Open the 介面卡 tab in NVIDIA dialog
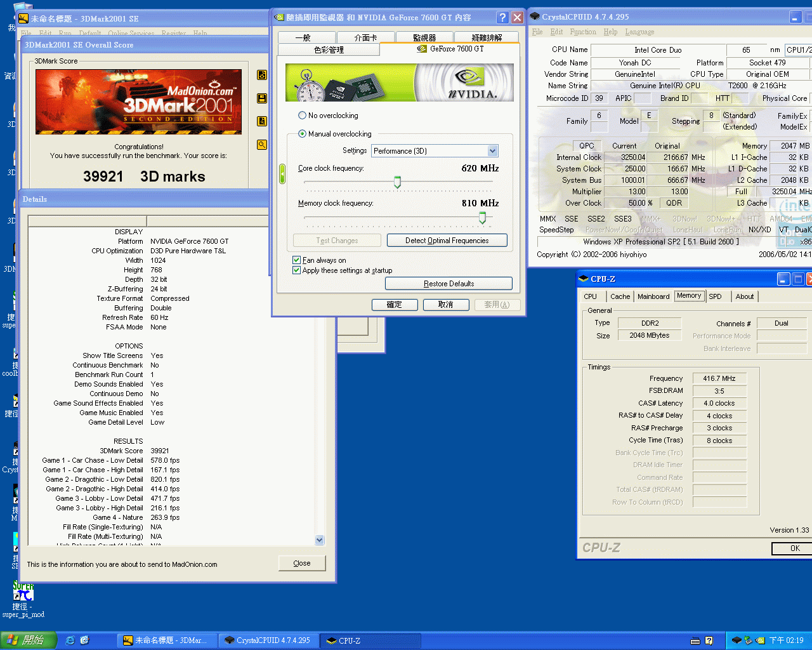The image size is (812, 650). pyautogui.click(x=365, y=37)
